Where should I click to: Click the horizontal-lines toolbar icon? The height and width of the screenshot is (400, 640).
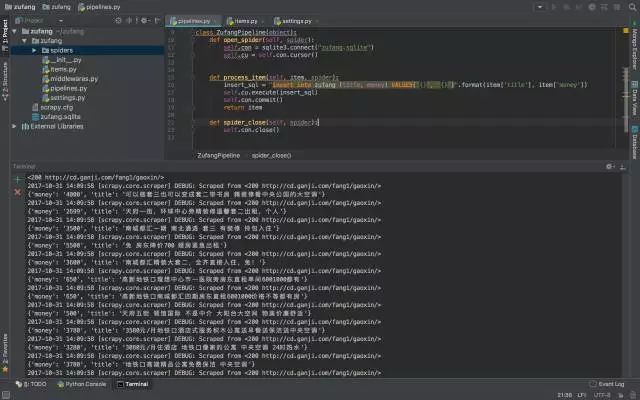point(604,7)
